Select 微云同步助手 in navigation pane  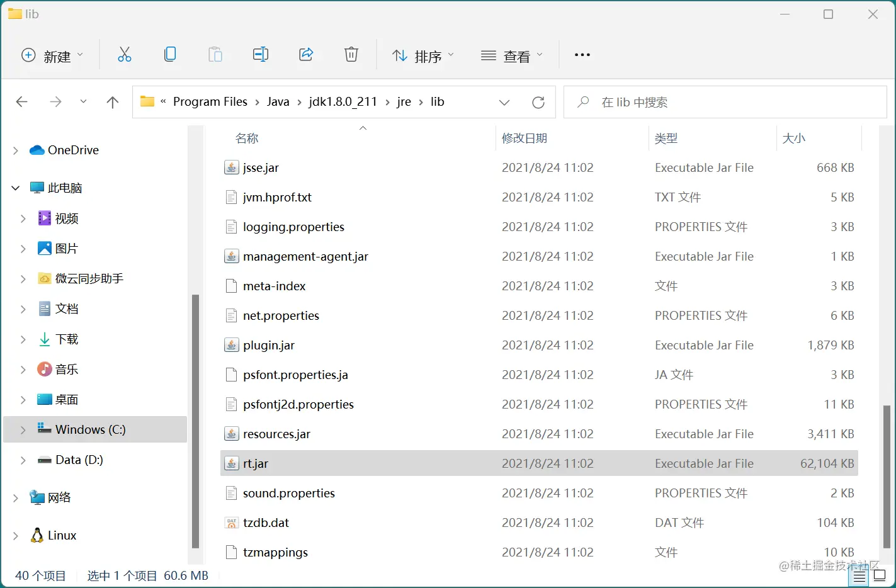point(89,278)
